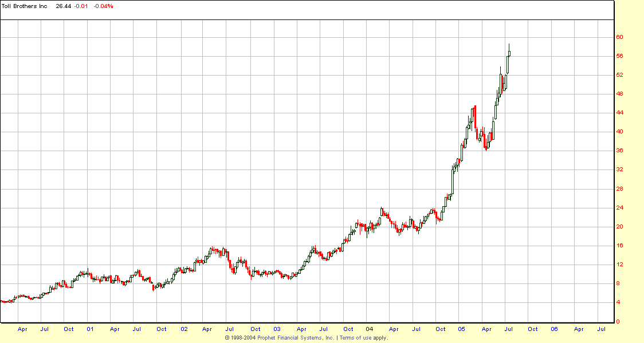Click the 20 price axis label
644x343 pixels.
619,227
